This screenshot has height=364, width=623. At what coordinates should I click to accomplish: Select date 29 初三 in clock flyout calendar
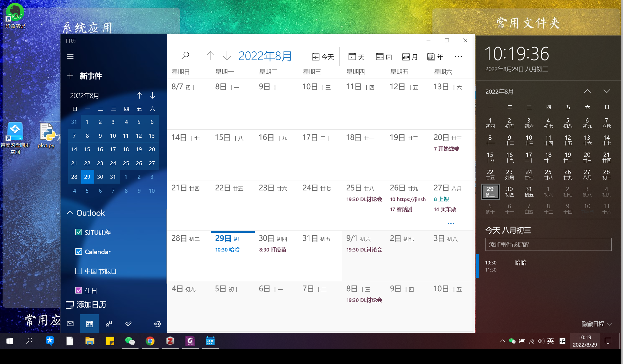(490, 191)
